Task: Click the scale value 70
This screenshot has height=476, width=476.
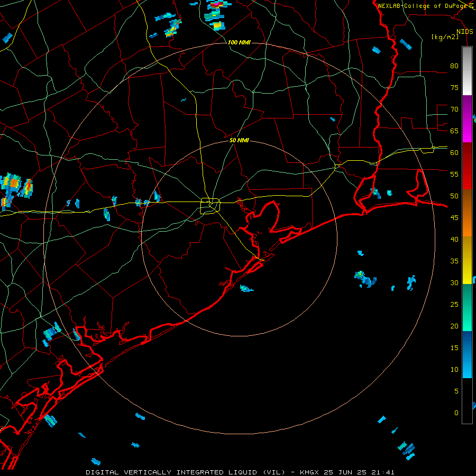Action: pos(454,109)
